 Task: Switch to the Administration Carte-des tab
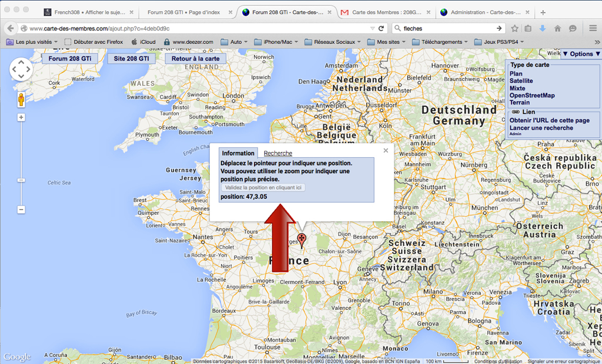tap(485, 12)
